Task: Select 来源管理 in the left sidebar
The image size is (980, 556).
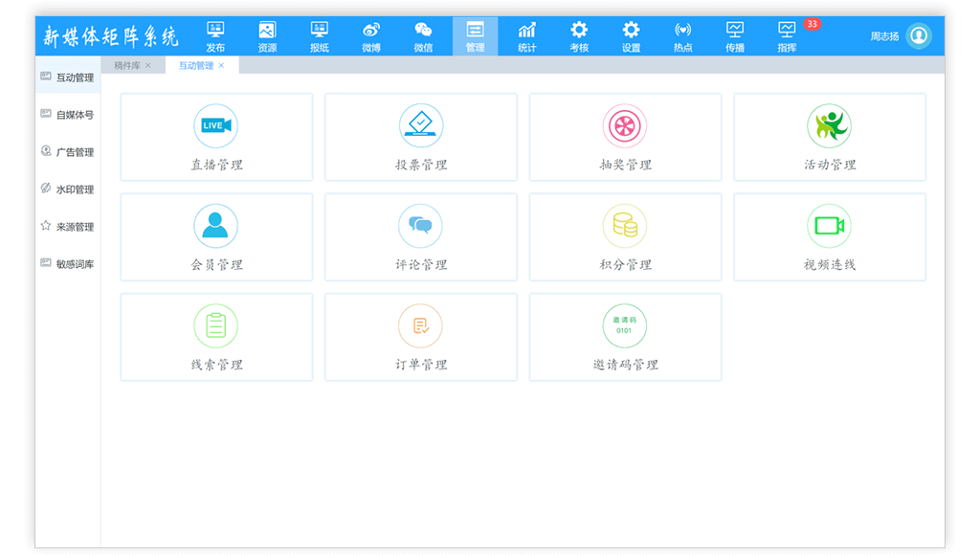Action: click(68, 226)
